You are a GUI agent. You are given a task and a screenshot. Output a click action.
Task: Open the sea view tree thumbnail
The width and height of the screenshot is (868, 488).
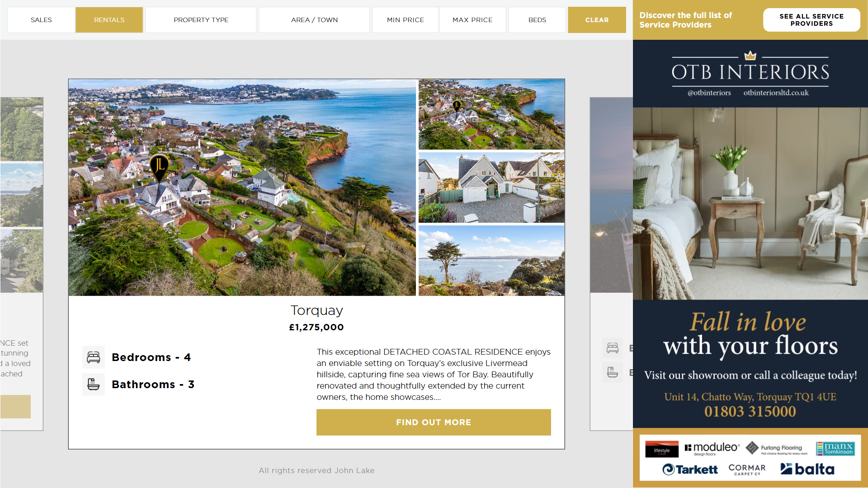click(491, 261)
